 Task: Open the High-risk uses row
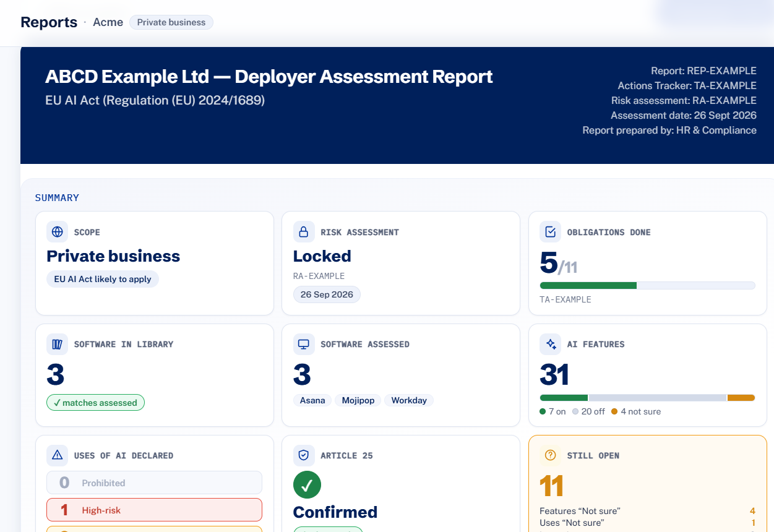coord(155,510)
